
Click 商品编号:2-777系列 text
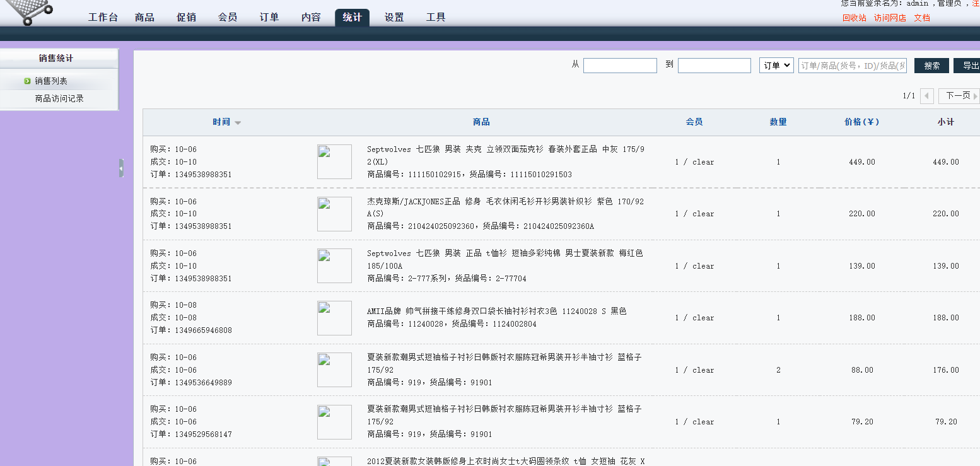click(x=406, y=278)
